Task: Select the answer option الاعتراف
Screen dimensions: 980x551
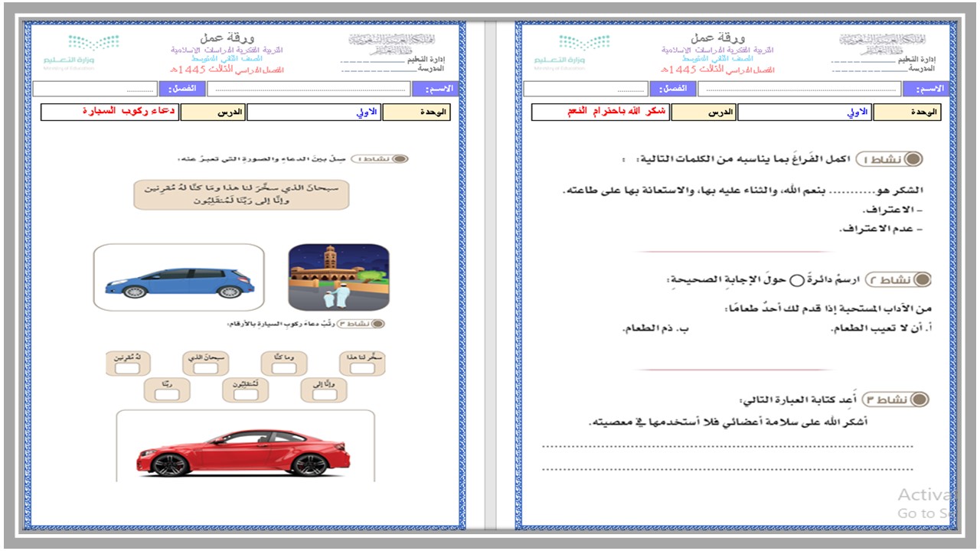Action: point(893,210)
